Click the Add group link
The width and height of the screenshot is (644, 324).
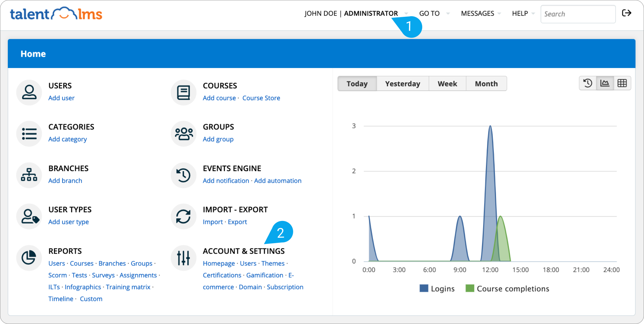218,139
